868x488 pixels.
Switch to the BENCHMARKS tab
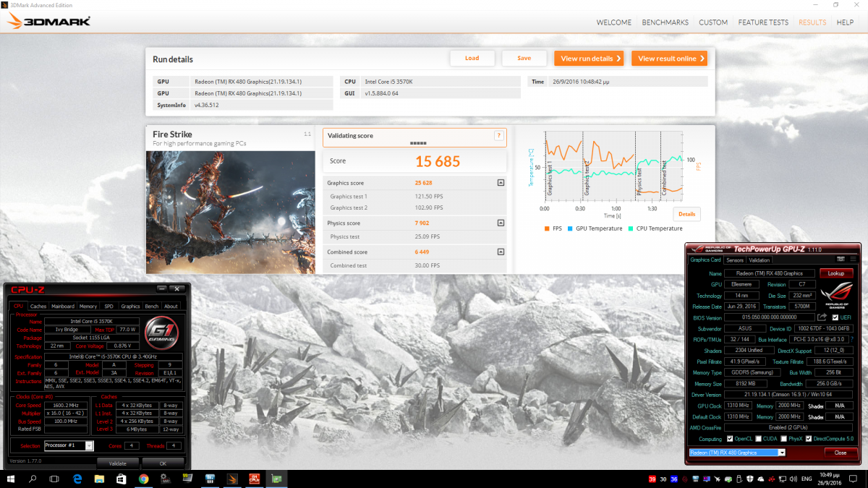[665, 22]
